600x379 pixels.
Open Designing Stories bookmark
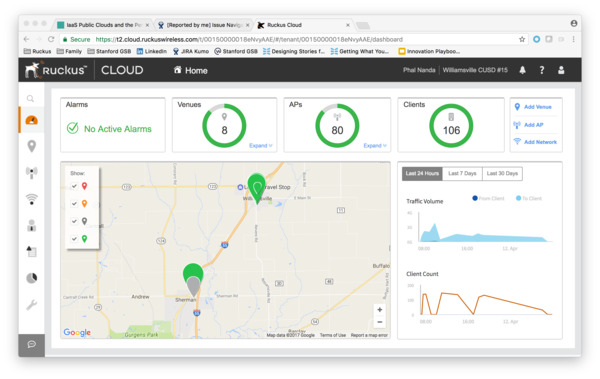click(x=294, y=51)
